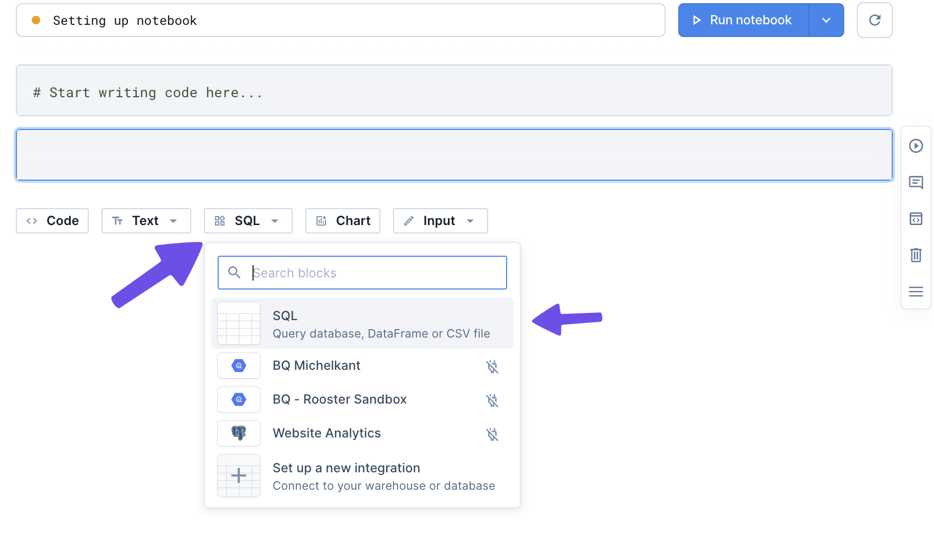Add a Code block
The image size is (934, 560).
click(x=52, y=221)
